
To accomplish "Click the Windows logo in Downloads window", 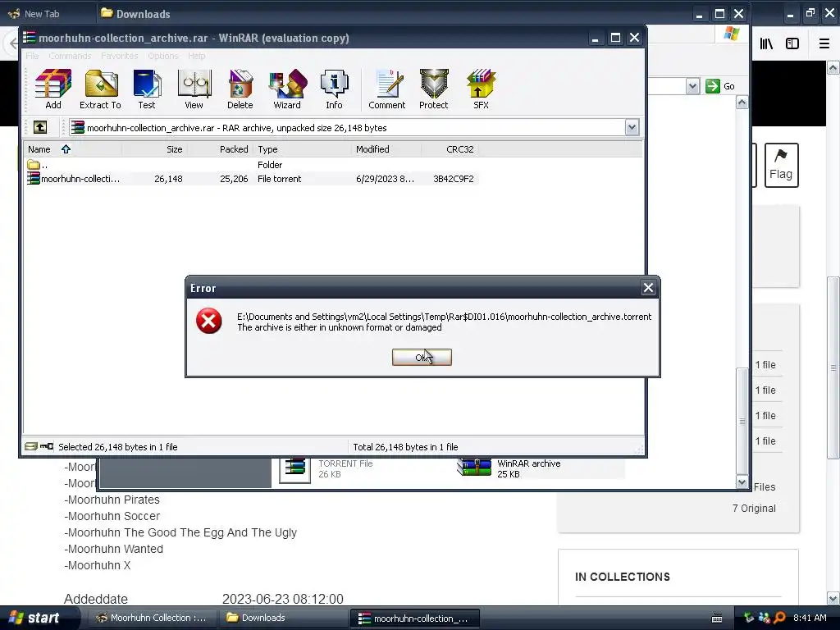I will [731, 34].
